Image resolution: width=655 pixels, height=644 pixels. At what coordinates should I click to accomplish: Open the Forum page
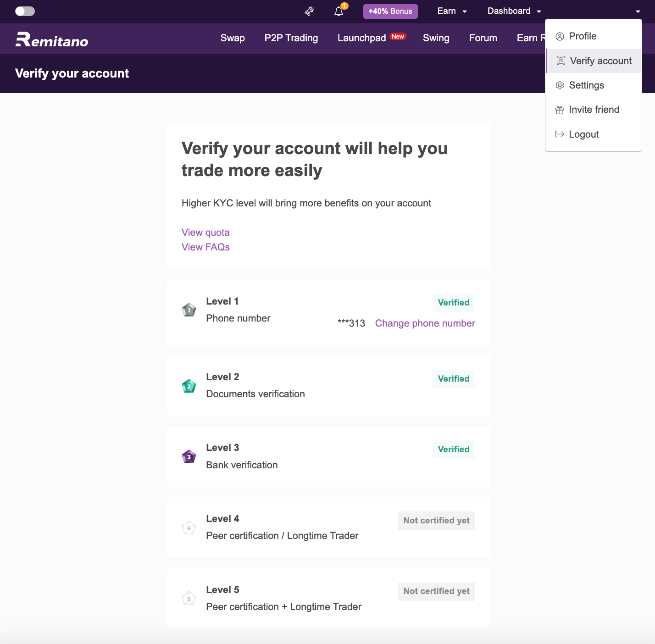[483, 38]
